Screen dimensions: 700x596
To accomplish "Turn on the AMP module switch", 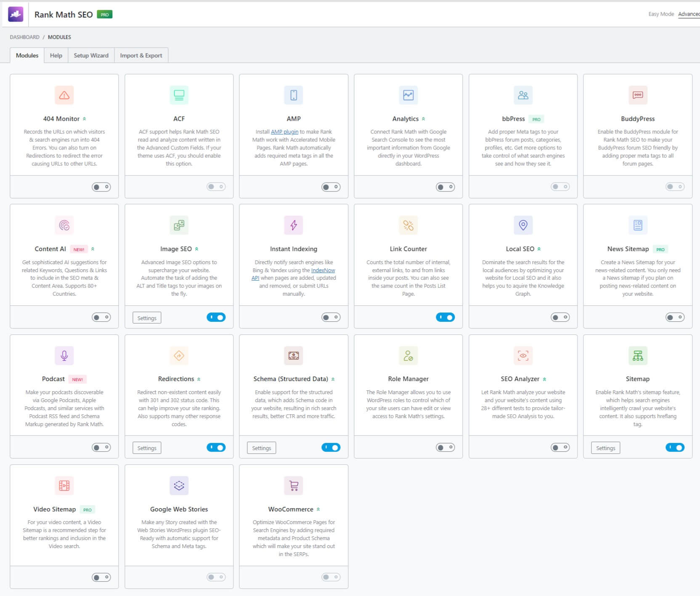I will [x=331, y=187].
